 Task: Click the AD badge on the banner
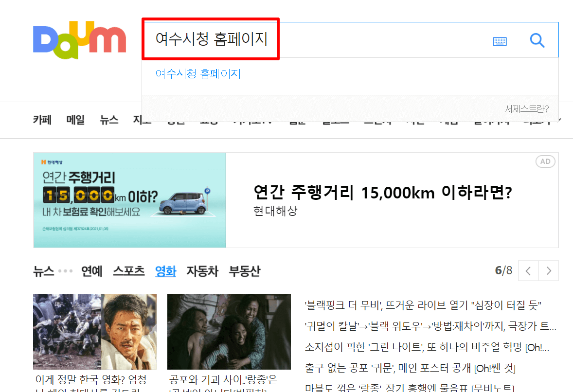(545, 161)
